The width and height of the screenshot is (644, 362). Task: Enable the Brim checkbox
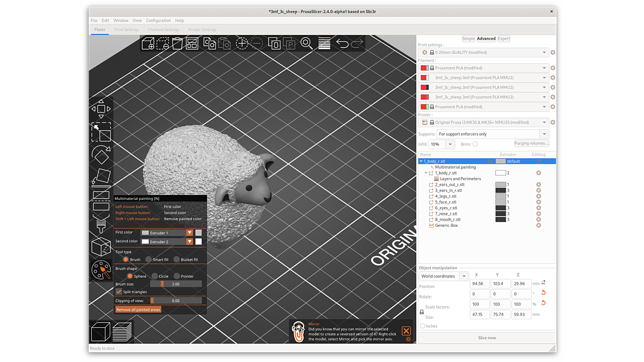[475, 144]
